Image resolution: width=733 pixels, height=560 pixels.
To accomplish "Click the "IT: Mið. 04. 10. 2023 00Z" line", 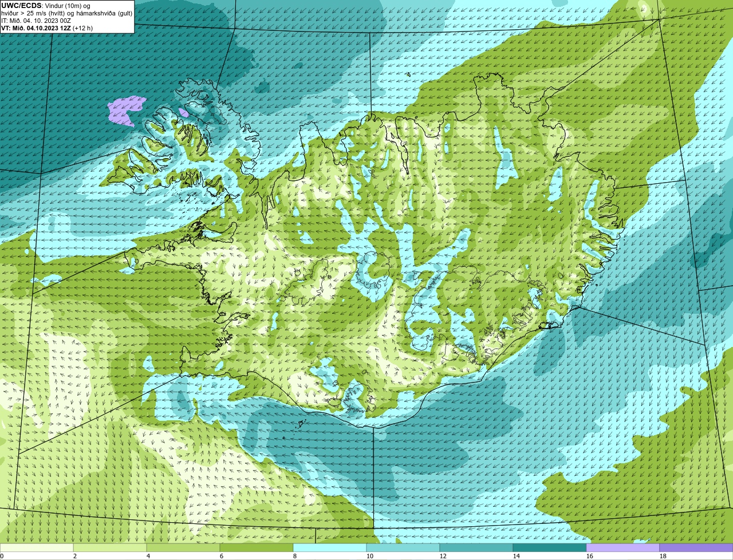I will point(36,21).
